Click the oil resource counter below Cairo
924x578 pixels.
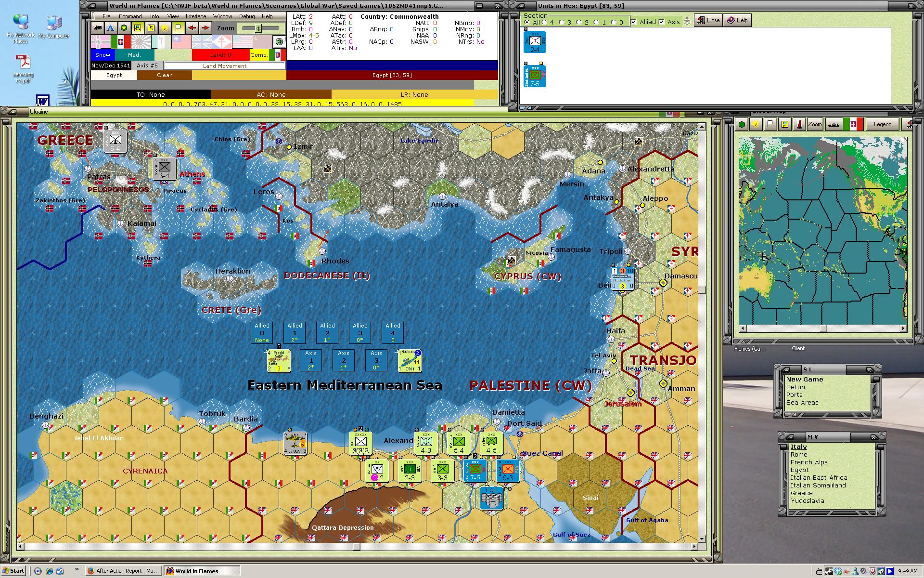pos(491,498)
